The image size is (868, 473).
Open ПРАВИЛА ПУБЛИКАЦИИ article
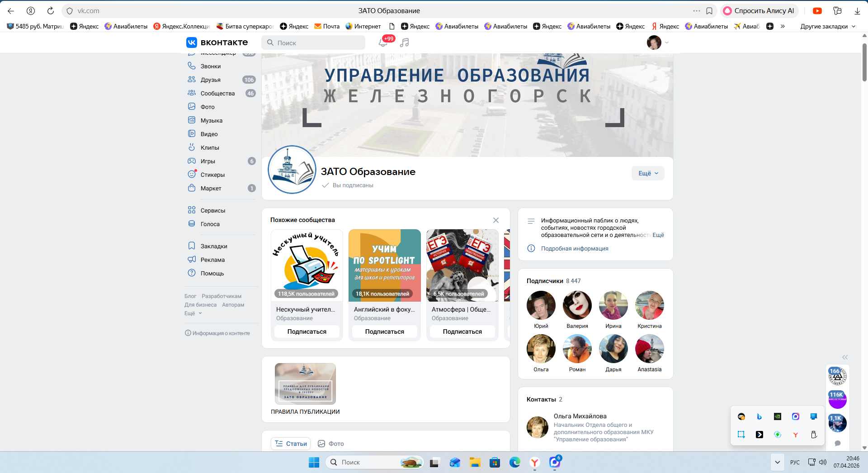coord(305,389)
